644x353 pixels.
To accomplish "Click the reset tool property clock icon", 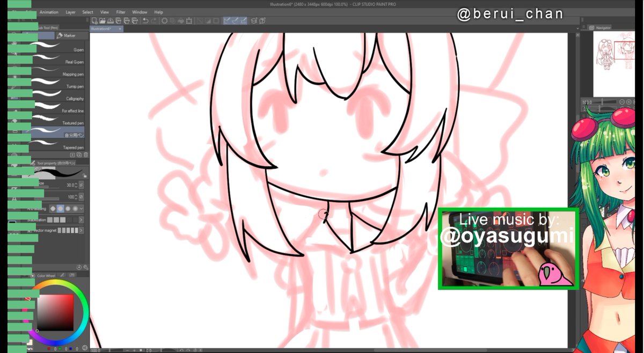I will pos(79,267).
